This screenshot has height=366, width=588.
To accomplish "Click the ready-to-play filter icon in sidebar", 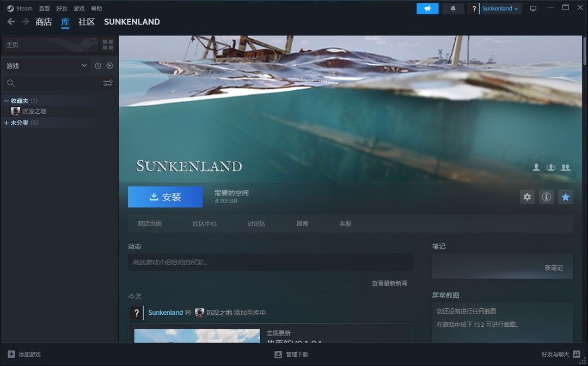I will pos(109,65).
